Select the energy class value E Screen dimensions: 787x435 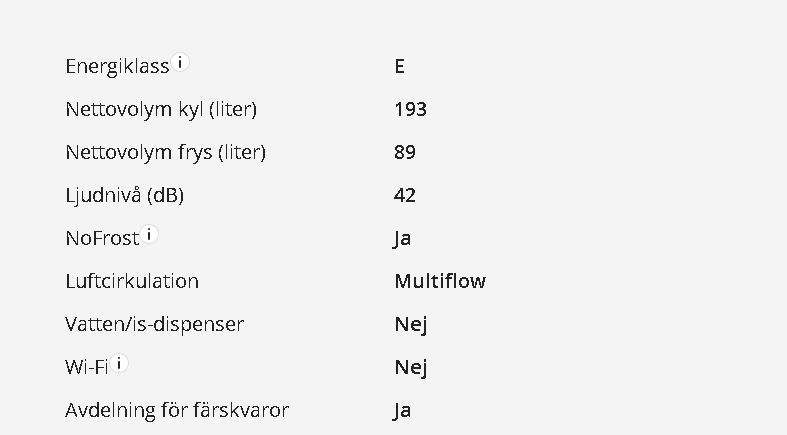400,66
